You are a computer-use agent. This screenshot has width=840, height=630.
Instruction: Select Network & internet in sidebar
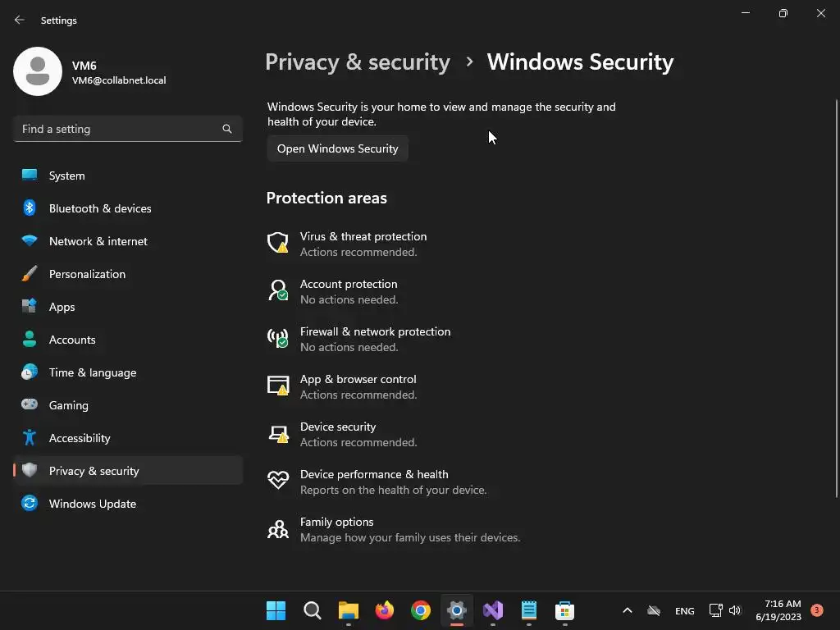click(127, 241)
